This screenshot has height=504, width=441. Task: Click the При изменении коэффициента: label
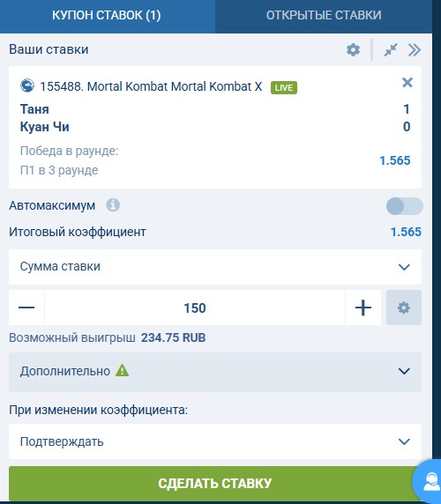coord(98,410)
